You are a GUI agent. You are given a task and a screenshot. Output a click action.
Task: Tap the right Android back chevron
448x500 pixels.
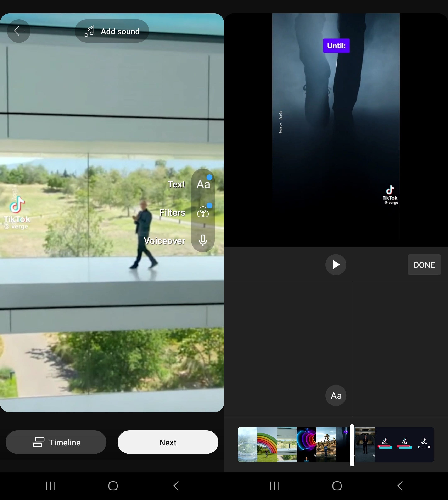click(x=400, y=486)
